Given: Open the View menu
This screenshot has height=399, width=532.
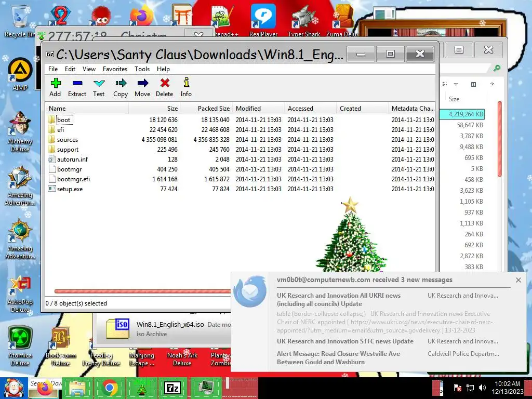Looking at the screenshot, I should point(89,69).
